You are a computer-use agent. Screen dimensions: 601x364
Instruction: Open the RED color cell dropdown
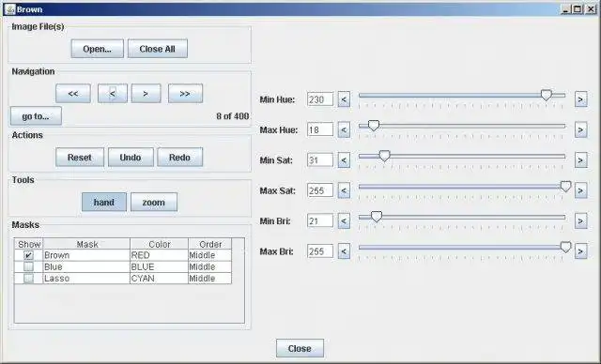pyautogui.click(x=159, y=255)
